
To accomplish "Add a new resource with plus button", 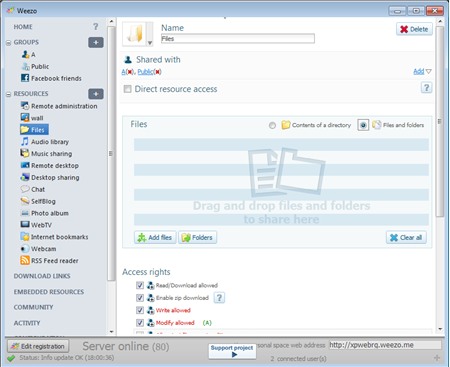I will tap(96, 94).
